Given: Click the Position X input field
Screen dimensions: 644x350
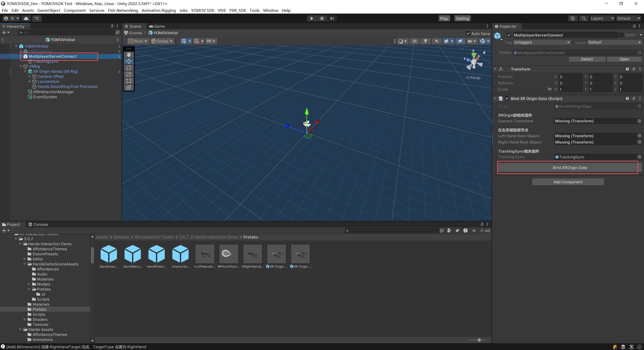Looking at the screenshot, I should (571, 77).
